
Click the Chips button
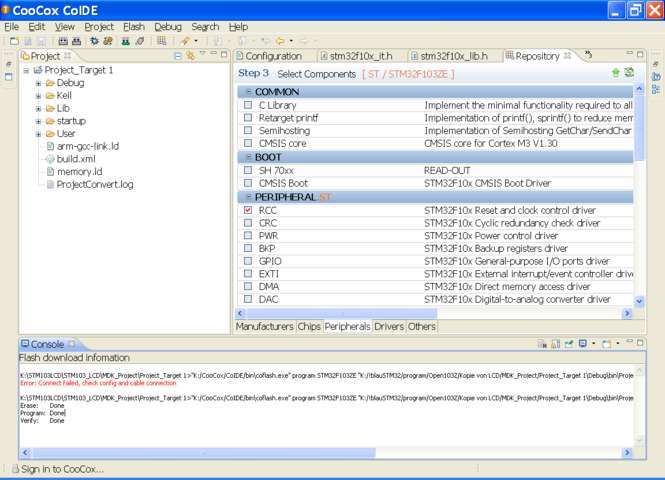(x=309, y=327)
